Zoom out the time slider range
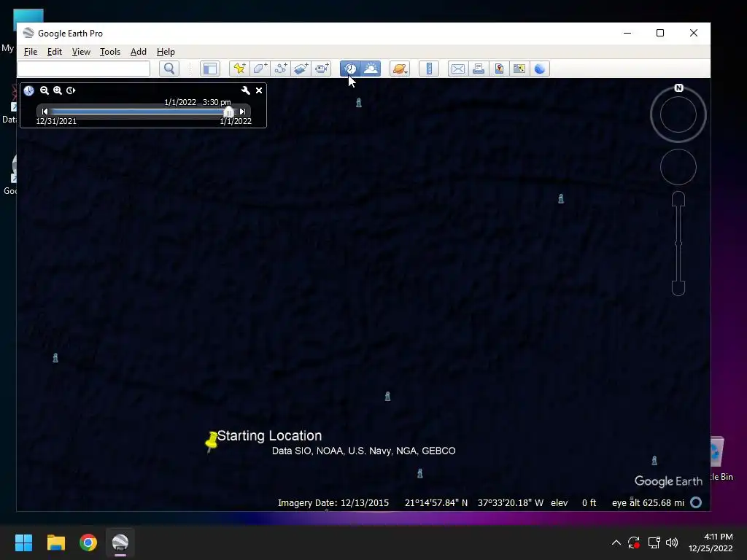The height and width of the screenshot is (560, 747). tap(44, 90)
